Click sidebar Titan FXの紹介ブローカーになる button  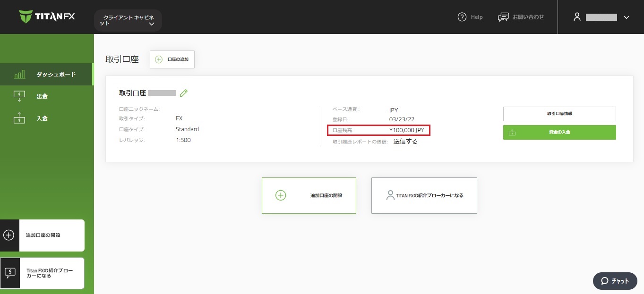point(43,273)
